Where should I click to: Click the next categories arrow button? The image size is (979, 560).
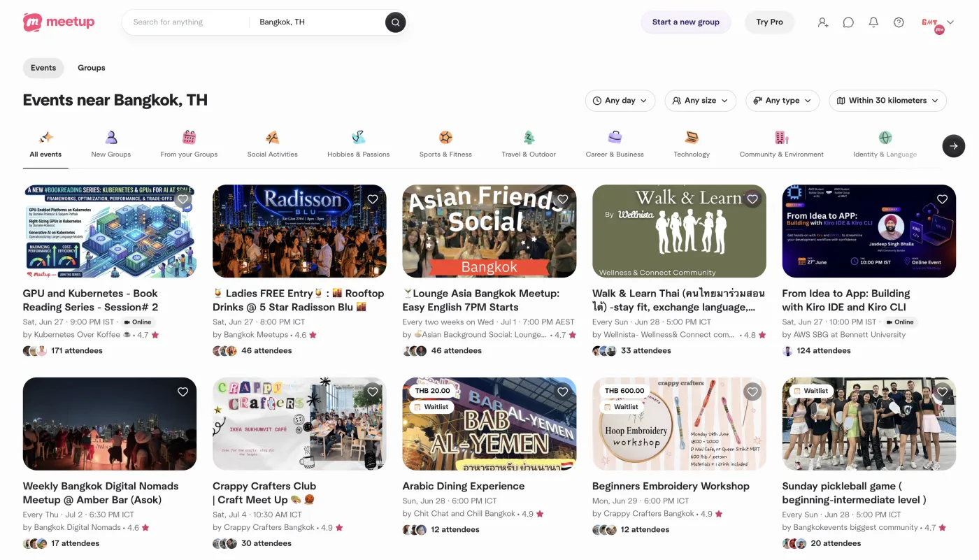pyautogui.click(x=954, y=145)
